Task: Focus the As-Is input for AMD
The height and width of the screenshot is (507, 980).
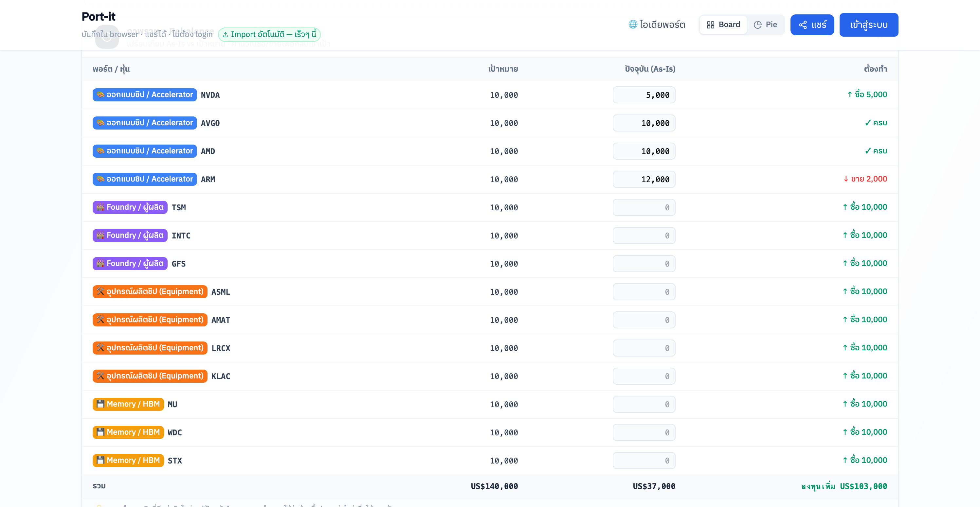Action: point(644,151)
